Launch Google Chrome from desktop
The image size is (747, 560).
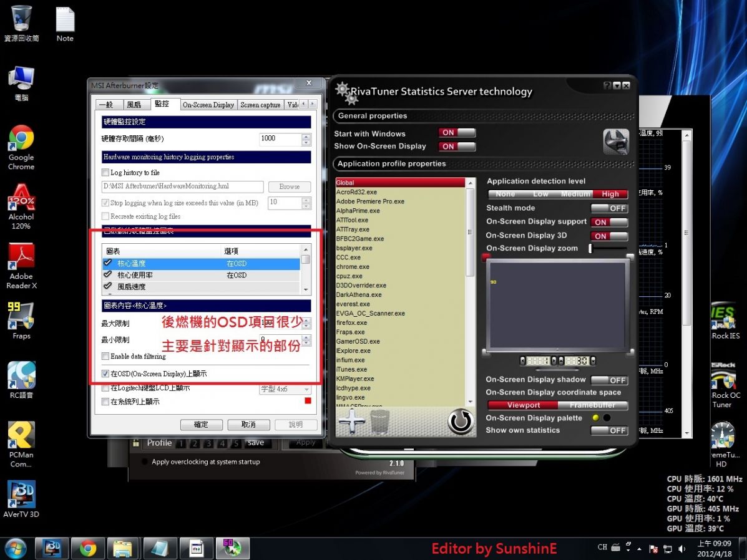coord(21,147)
